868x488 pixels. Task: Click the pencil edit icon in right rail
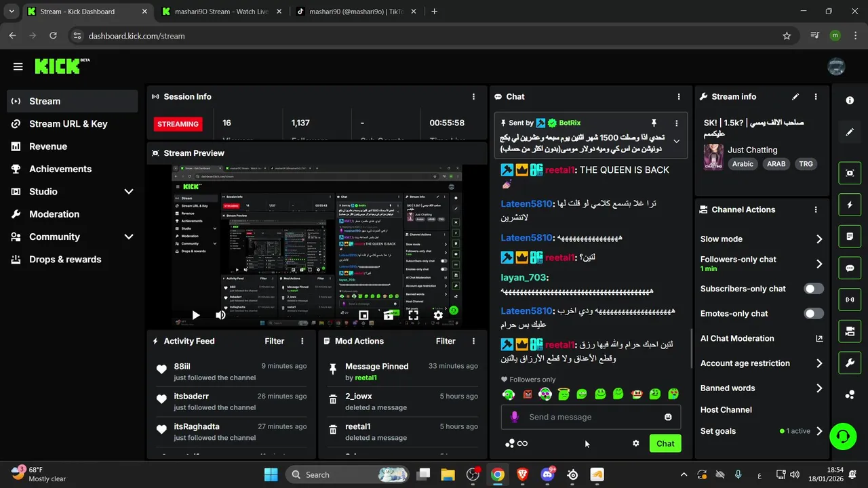pos(850,132)
